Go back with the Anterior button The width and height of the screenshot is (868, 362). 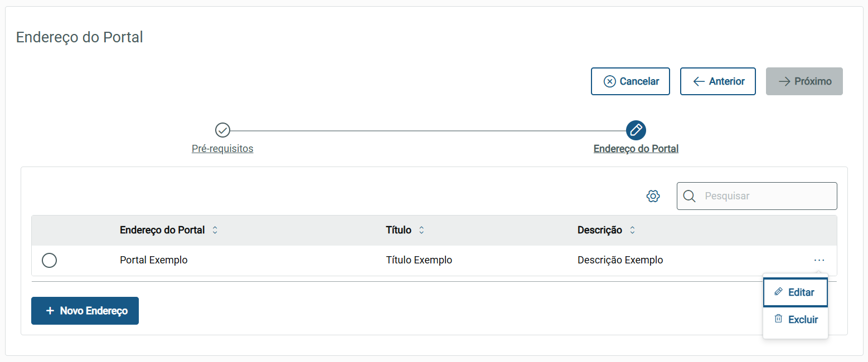pyautogui.click(x=717, y=81)
